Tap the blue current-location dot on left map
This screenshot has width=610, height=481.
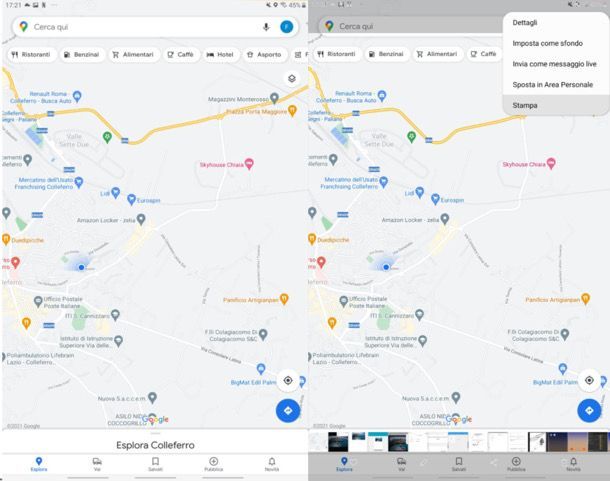81,267
